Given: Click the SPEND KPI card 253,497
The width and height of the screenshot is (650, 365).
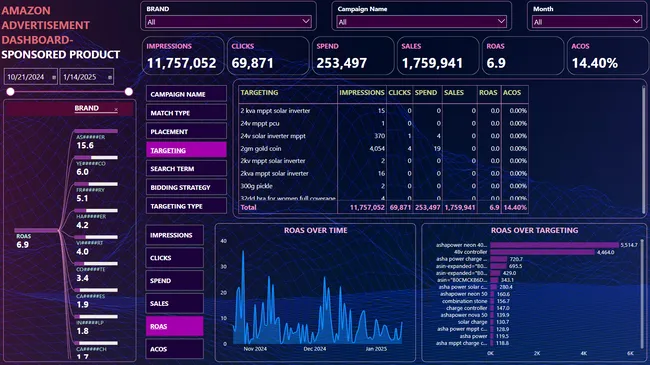Looking at the screenshot, I should pyautogui.click(x=353, y=56).
